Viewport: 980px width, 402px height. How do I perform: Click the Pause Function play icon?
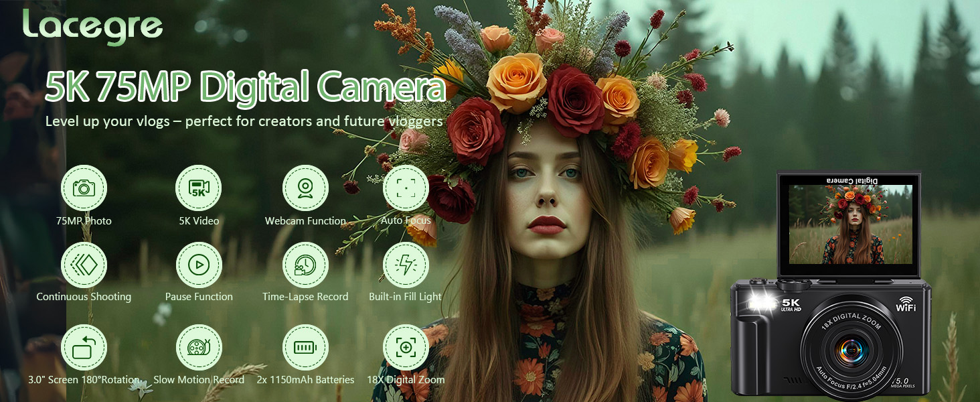click(x=199, y=265)
